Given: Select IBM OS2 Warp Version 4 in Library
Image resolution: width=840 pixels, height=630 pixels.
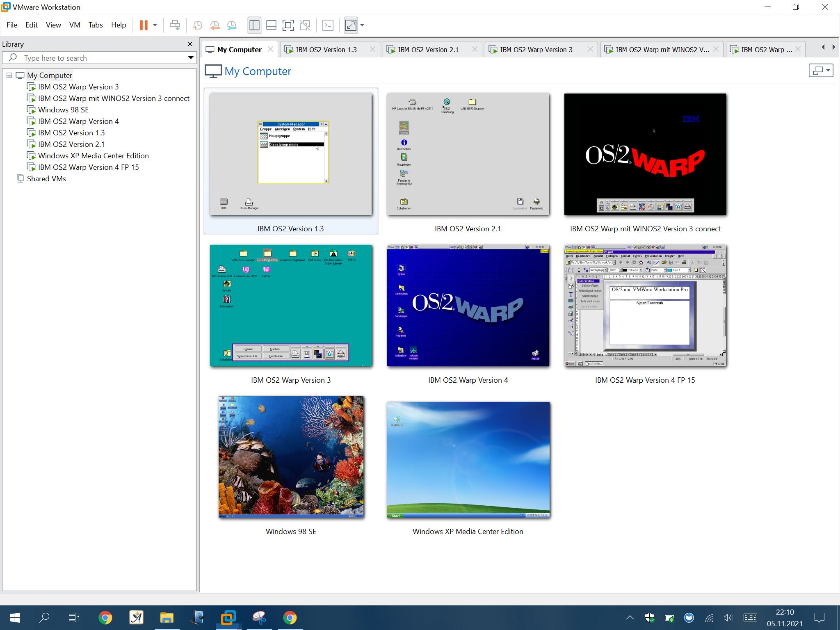Looking at the screenshot, I should (x=78, y=121).
